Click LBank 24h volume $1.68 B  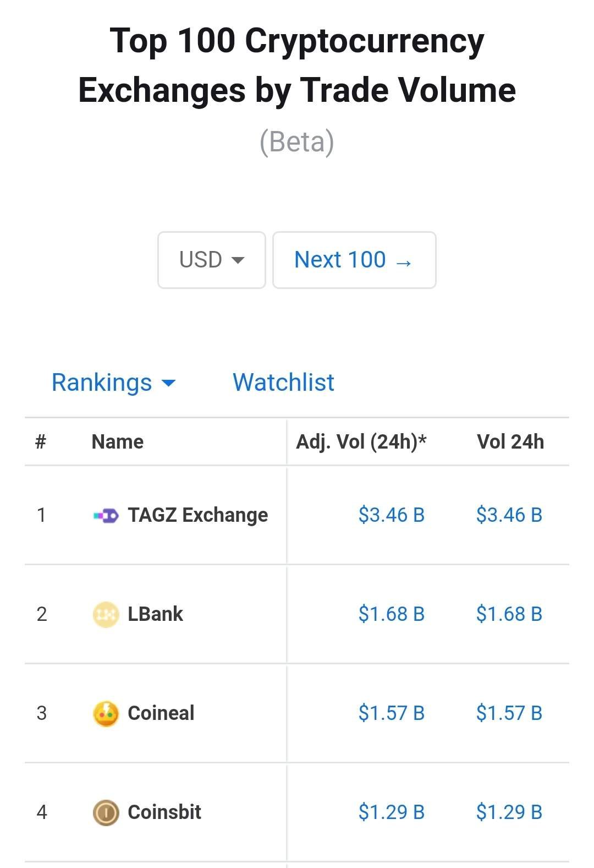pyautogui.click(x=509, y=614)
